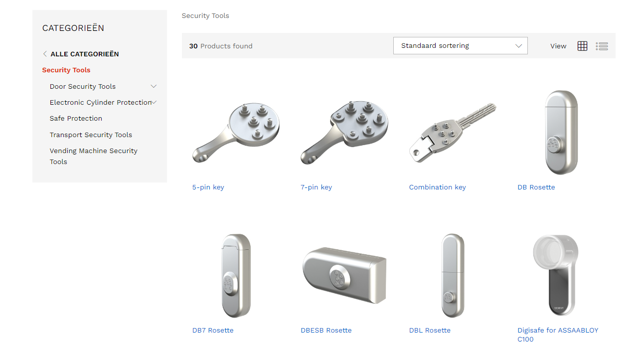644x358 pixels.
Task: Open the DB Rosette product image
Action: pos(561,133)
